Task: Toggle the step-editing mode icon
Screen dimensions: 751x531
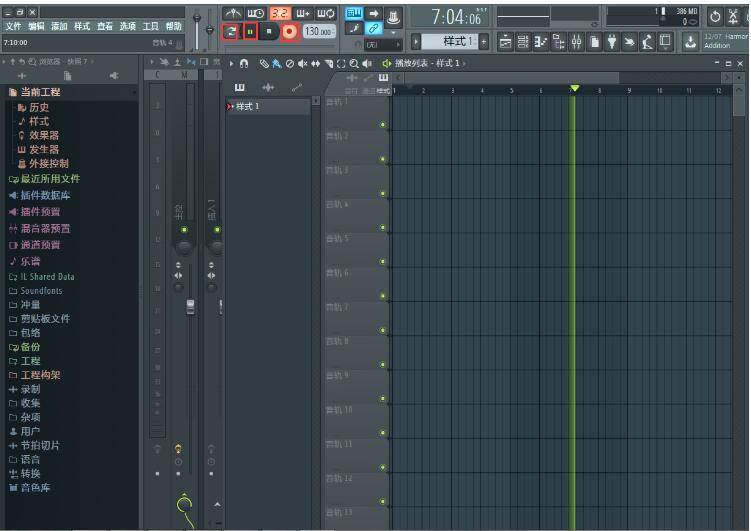Action: click(x=354, y=29)
